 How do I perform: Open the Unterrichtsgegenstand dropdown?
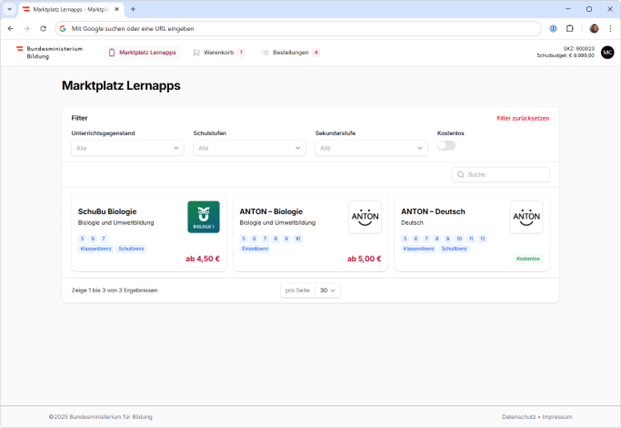(128, 148)
